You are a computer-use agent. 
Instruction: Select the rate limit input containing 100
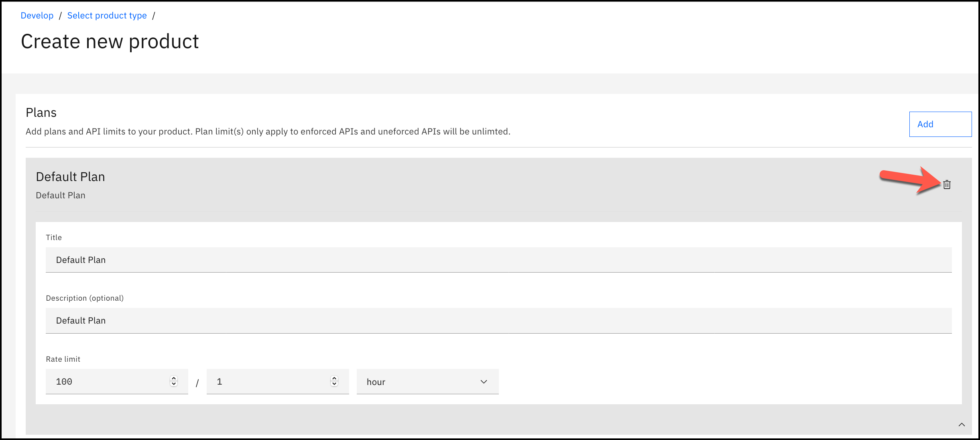108,381
